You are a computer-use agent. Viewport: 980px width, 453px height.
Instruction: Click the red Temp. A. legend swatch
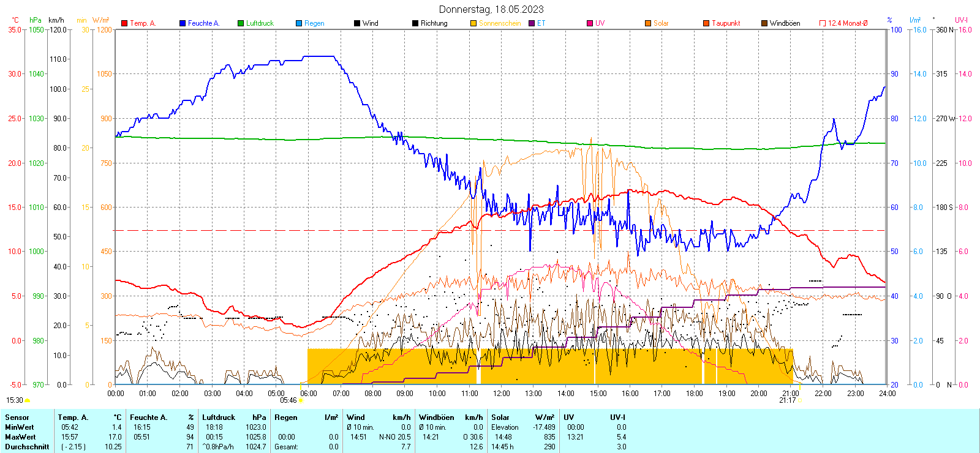(124, 23)
